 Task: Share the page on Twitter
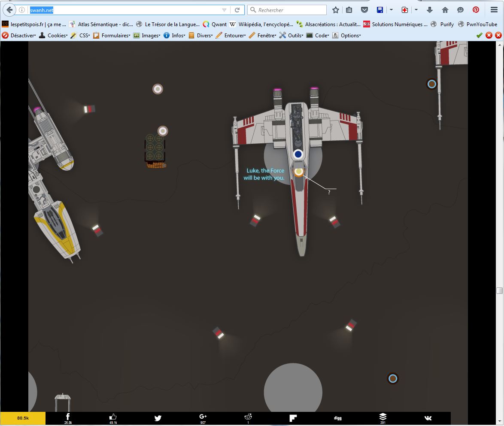[158, 418]
